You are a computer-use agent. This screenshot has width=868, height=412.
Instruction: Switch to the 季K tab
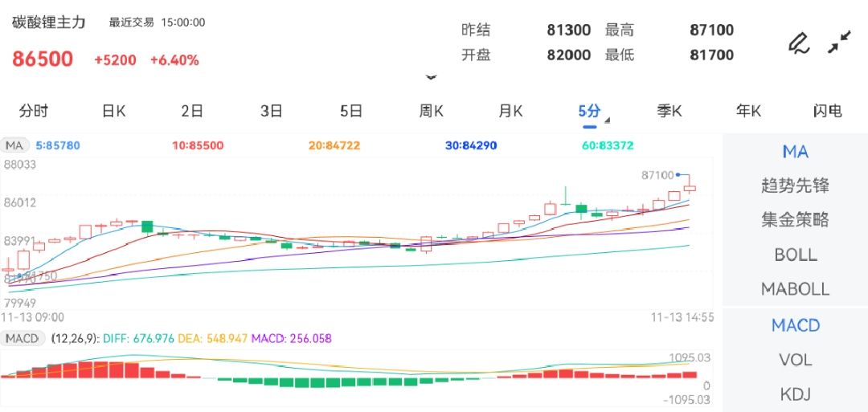tap(669, 111)
